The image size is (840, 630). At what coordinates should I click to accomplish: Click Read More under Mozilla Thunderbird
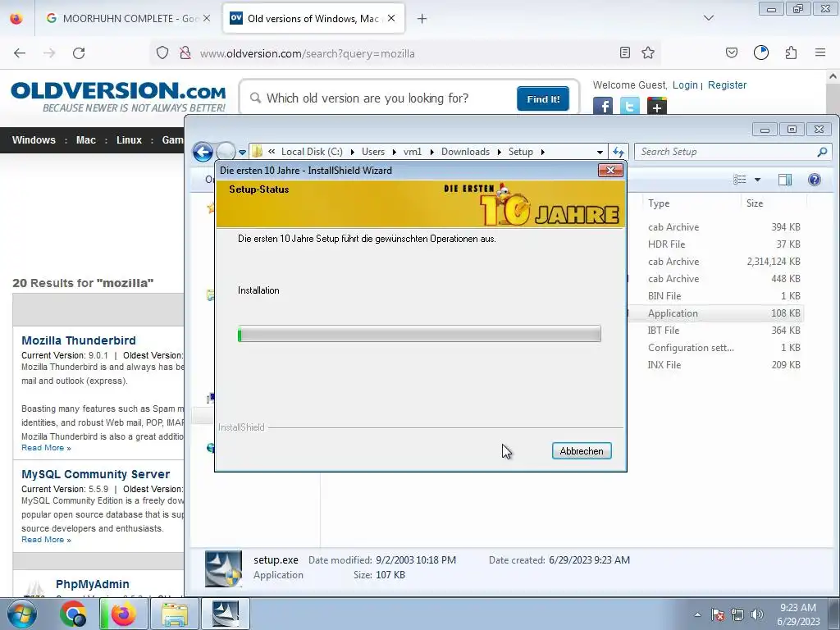(x=46, y=448)
